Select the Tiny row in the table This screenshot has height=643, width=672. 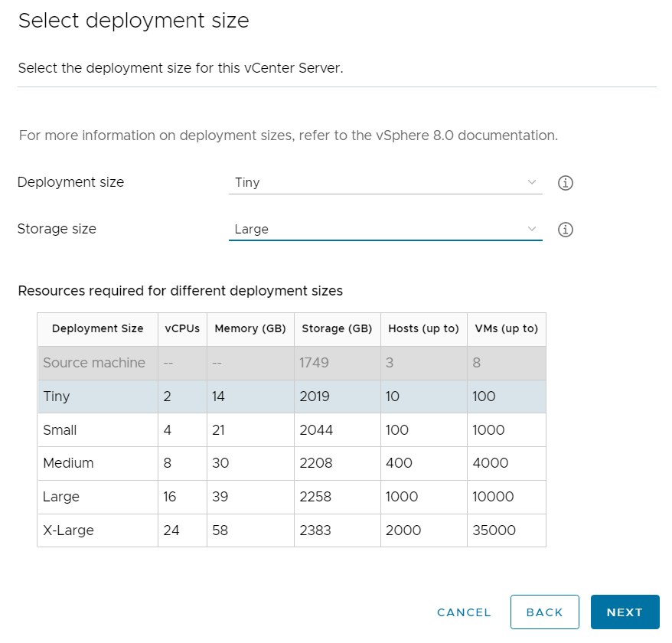(291, 397)
